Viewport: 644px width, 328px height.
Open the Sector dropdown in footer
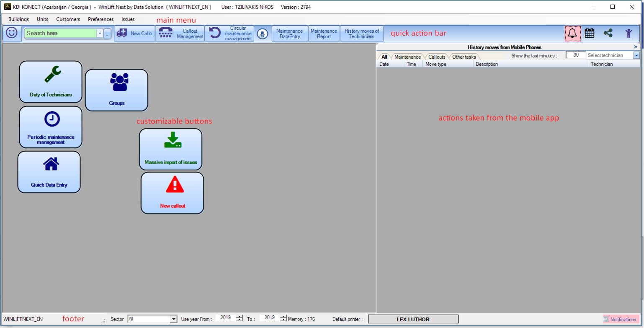(173, 319)
